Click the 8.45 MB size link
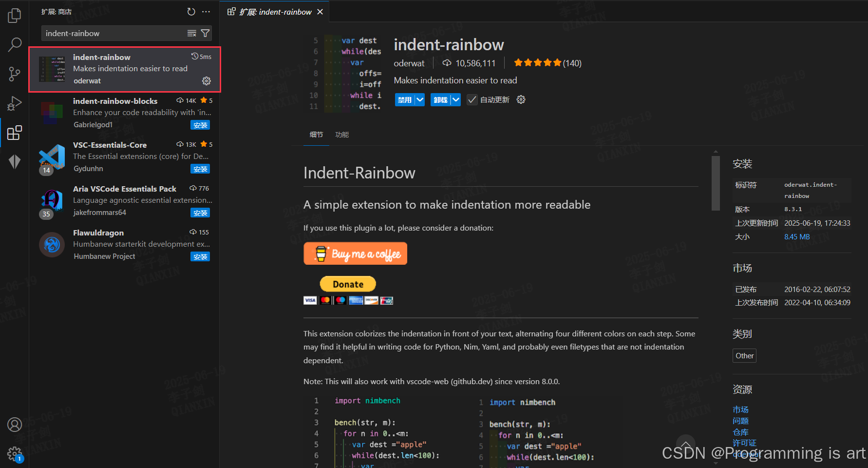Viewport: 868px width, 468px height. (797, 237)
